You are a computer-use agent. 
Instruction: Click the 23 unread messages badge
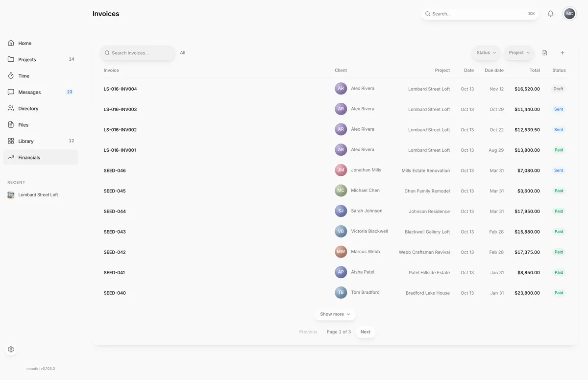pyautogui.click(x=70, y=92)
